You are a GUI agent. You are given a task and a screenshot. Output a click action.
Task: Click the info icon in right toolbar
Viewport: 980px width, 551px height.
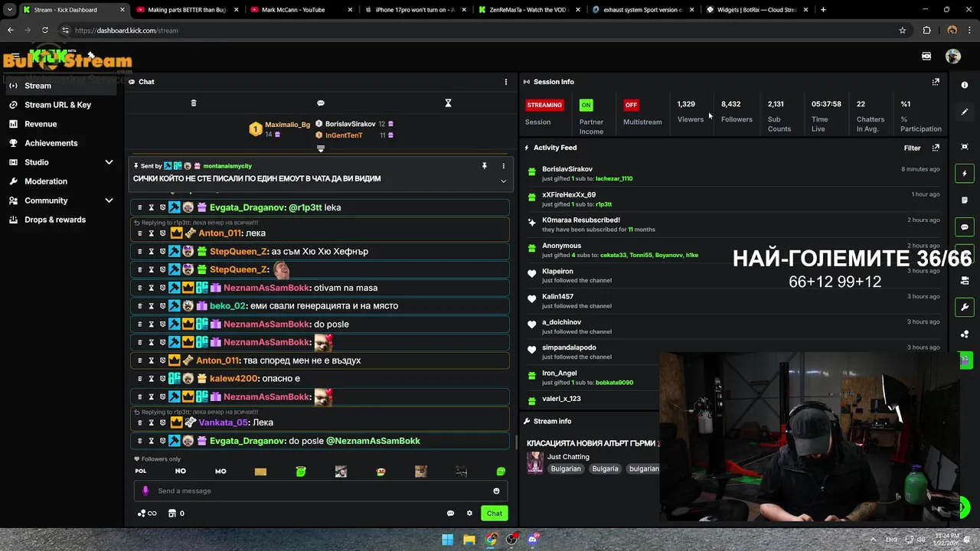(965, 85)
